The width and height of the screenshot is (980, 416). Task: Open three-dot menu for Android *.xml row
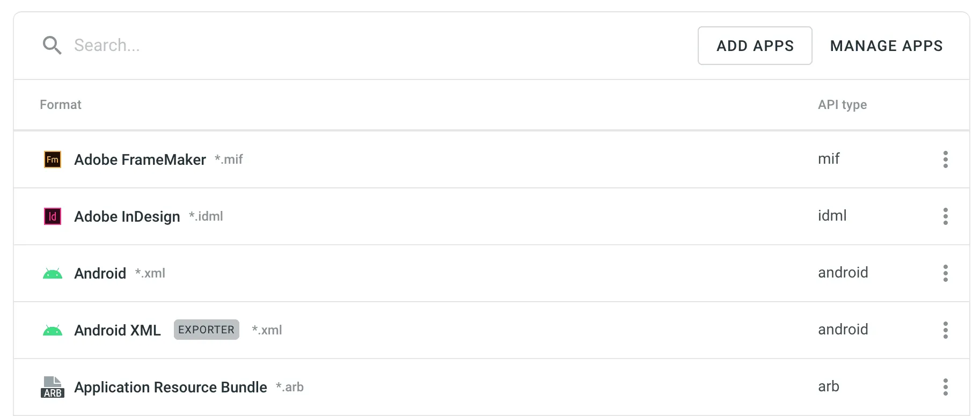coord(945,273)
